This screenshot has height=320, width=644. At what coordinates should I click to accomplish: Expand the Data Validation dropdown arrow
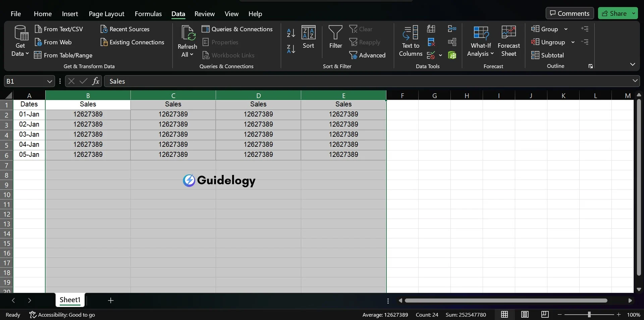click(x=440, y=55)
